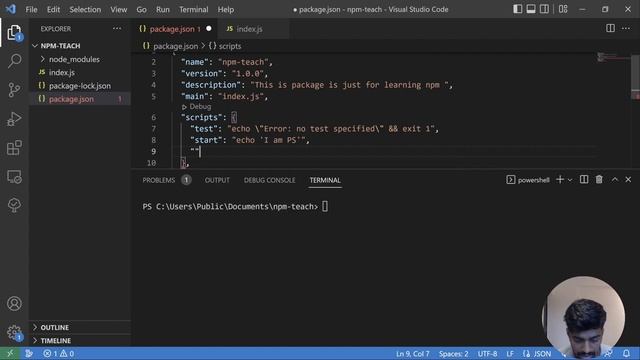This screenshot has height=360, width=640.
Task: Open the Run and Debug view
Action: pos(14,119)
